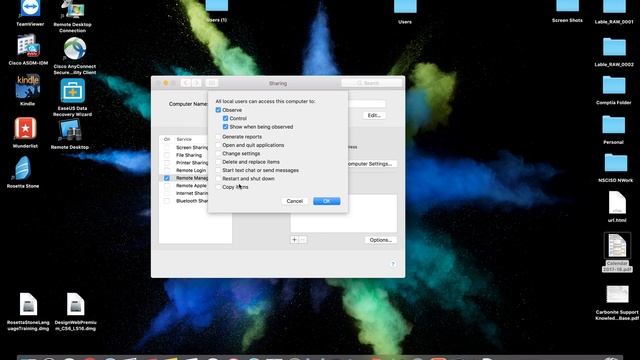Enable Copy items checkbox
This screenshot has width=640, height=360.
click(218, 187)
